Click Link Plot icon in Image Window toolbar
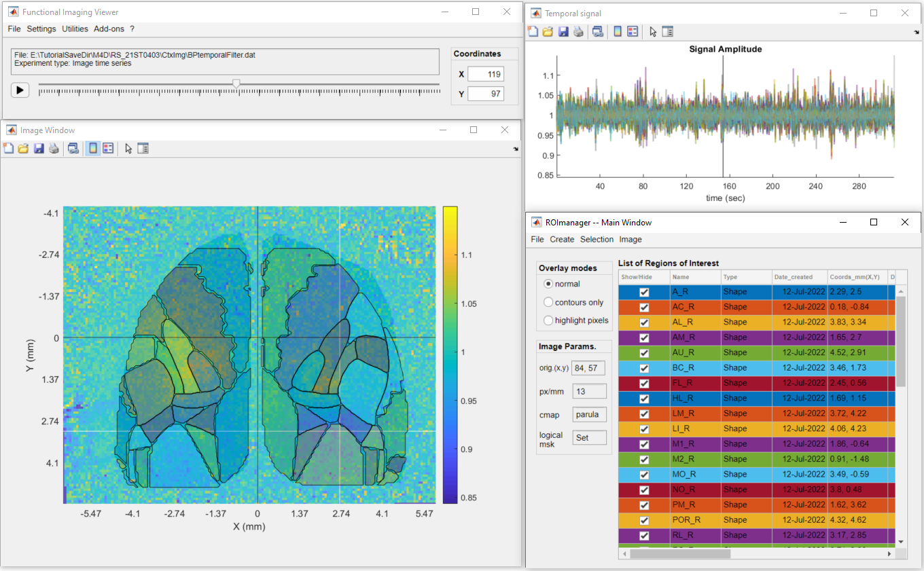 pyautogui.click(x=73, y=149)
